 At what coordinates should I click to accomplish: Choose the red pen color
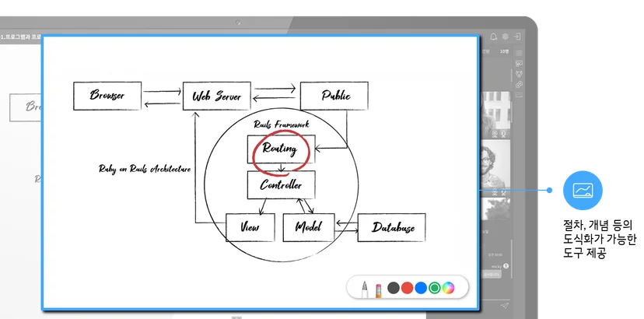pyautogui.click(x=407, y=288)
